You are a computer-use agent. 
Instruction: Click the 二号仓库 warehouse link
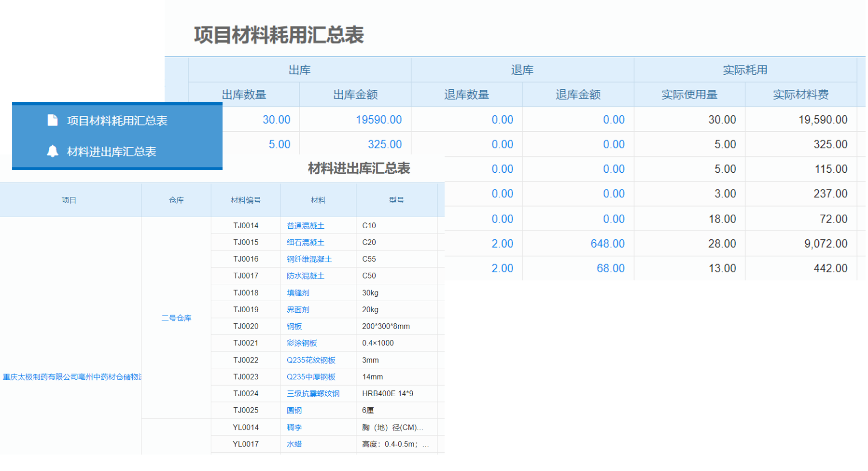pos(176,318)
